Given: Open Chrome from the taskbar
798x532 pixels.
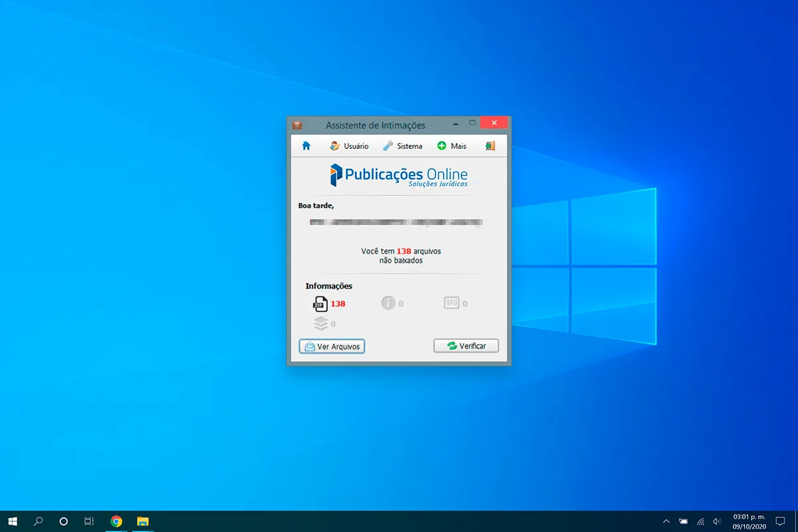Looking at the screenshot, I should 116,521.
